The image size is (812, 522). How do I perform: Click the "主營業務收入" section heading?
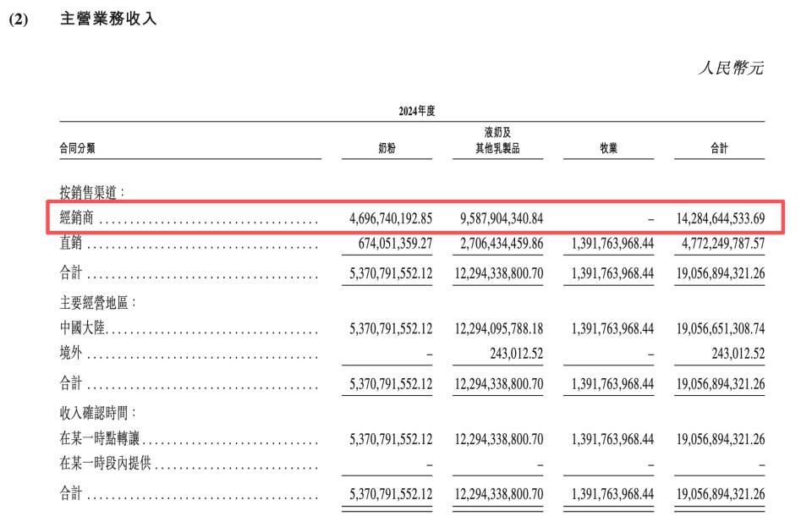[109, 19]
